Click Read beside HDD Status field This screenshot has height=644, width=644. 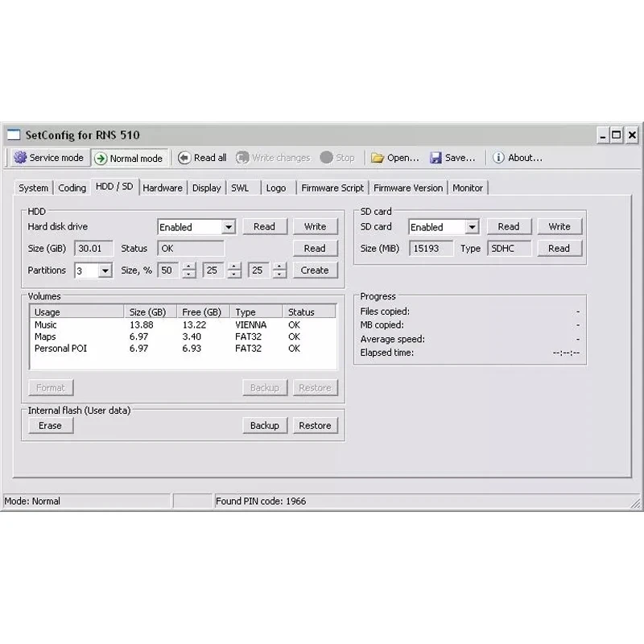(x=315, y=249)
